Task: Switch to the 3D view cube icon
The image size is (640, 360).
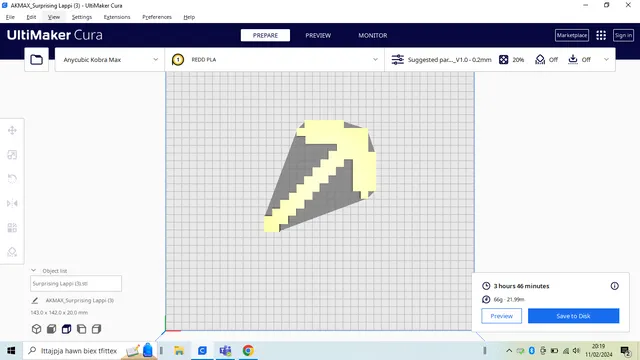Action: pos(36,329)
